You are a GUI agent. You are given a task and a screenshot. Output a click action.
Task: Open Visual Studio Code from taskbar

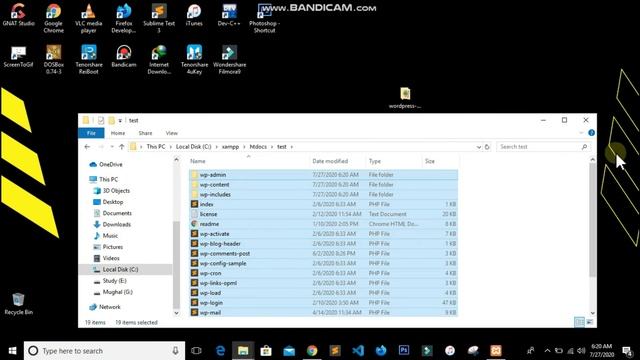(358, 351)
